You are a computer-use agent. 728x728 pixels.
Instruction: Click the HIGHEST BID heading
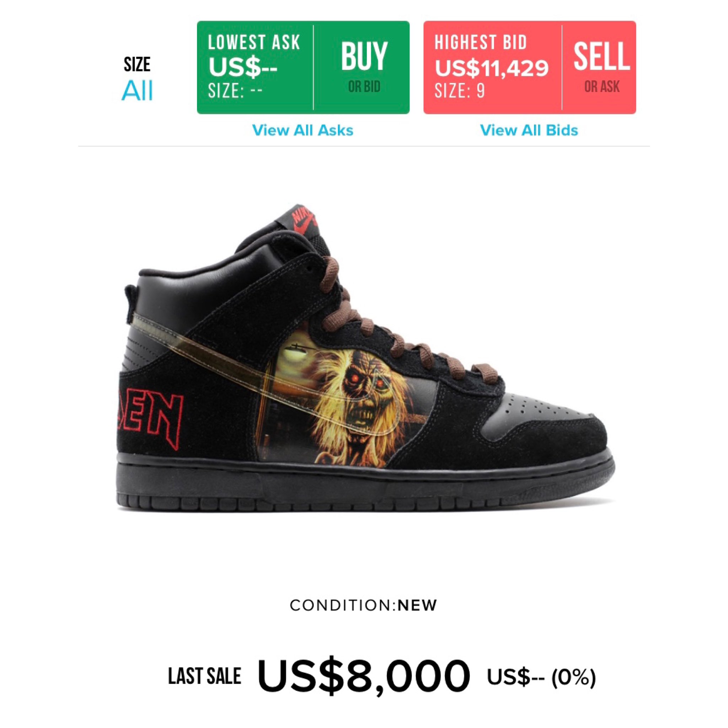click(x=481, y=42)
